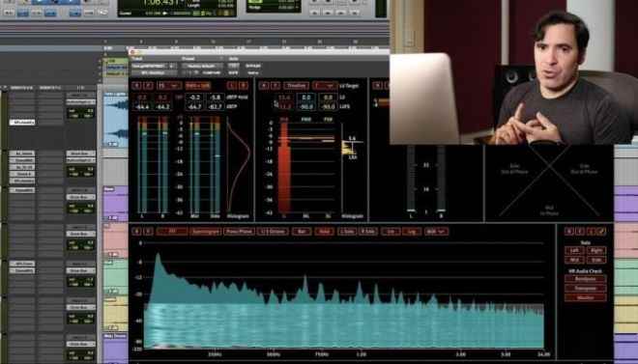Click the Compare button in plugin header
This screenshot has height=364, width=638.
point(211,72)
